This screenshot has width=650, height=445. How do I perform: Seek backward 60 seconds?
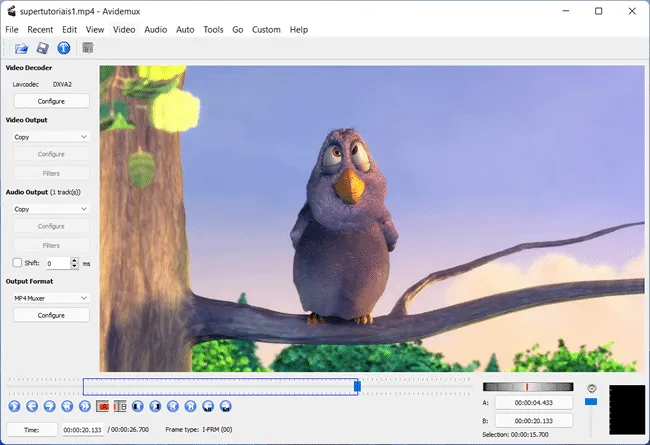[x=208, y=406]
